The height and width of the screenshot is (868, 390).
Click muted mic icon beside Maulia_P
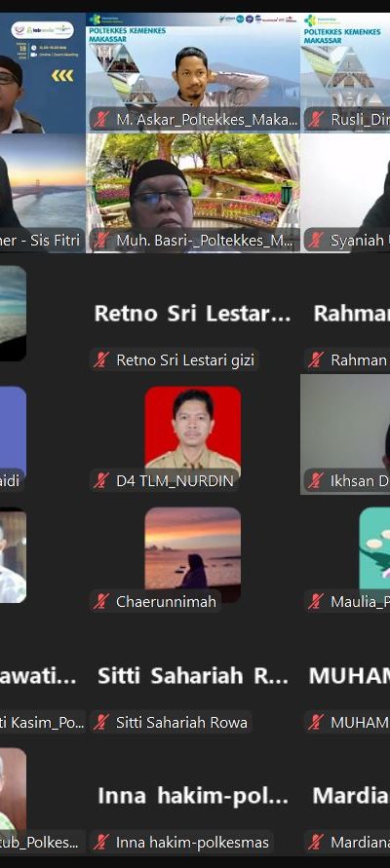(x=316, y=602)
